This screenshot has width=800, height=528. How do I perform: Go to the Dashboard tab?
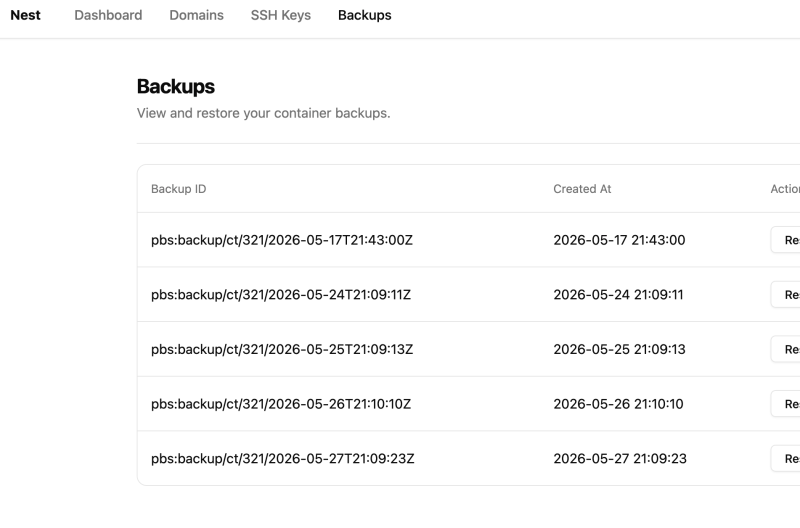click(x=108, y=15)
